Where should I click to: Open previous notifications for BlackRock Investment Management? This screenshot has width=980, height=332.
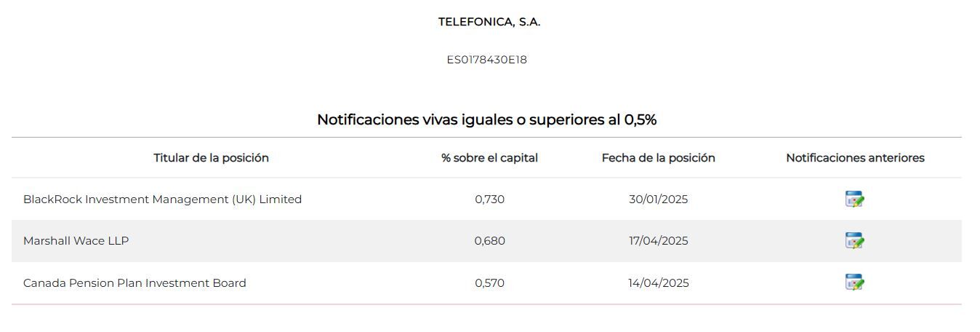(x=854, y=199)
